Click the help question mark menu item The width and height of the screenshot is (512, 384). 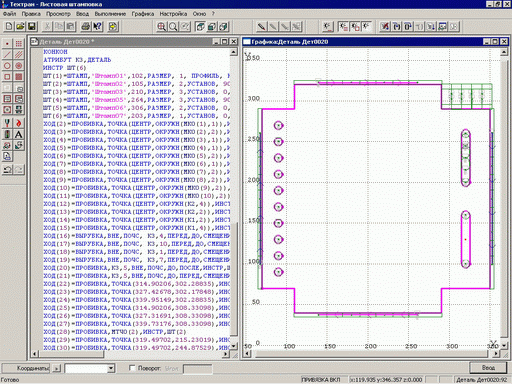click(213, 14)
